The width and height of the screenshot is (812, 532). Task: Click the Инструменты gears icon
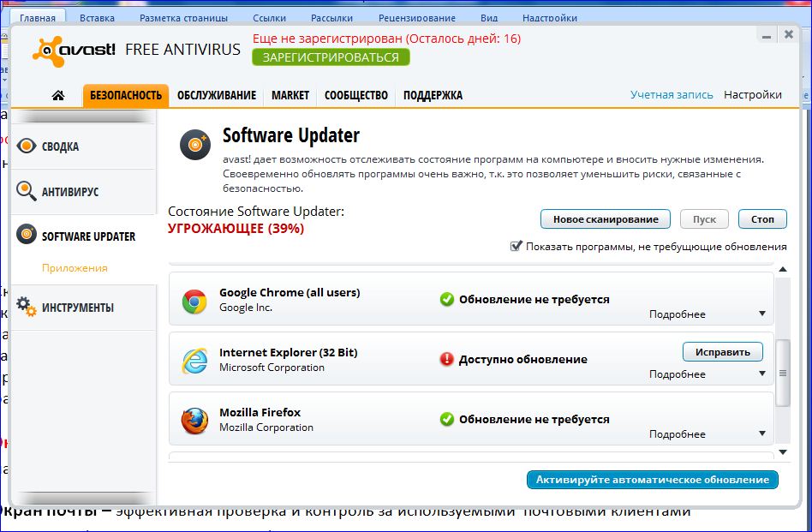click(x=27, y=306)
